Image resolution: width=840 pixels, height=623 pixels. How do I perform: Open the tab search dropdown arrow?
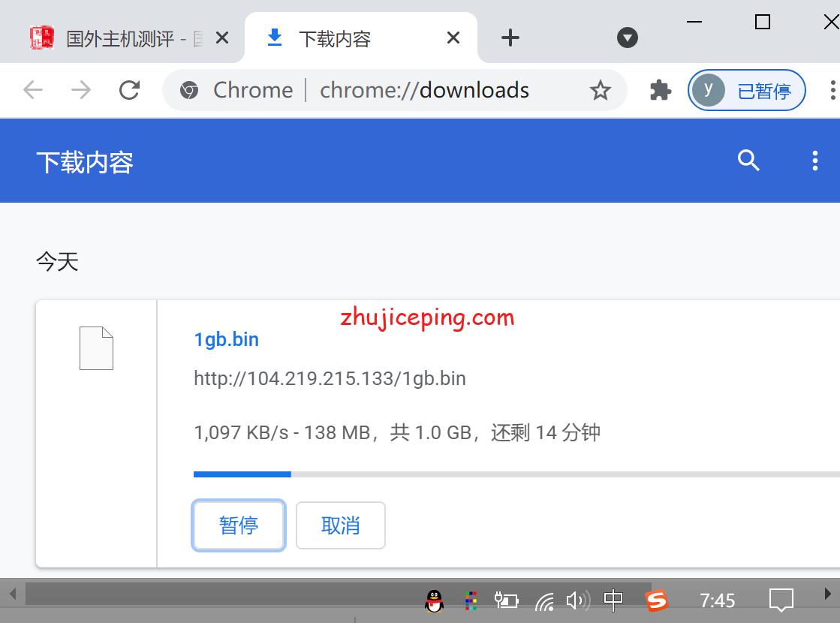point(628,38)
